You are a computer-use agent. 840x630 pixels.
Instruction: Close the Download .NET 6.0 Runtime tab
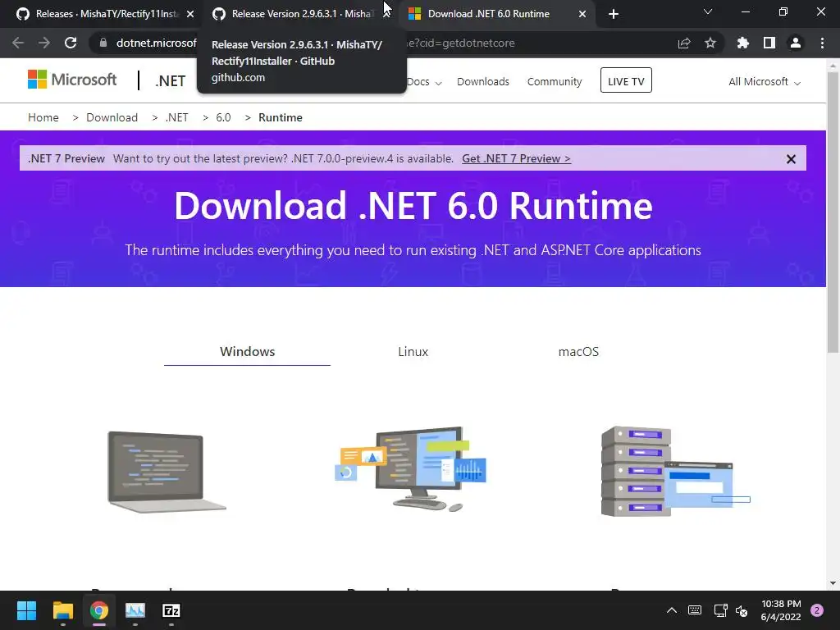click(582, 14)
